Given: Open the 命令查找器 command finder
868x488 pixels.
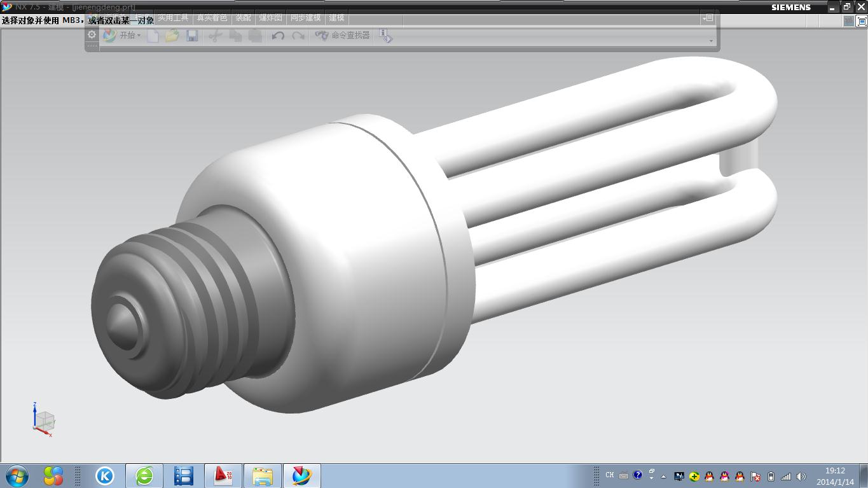Looking at the screenshot, I should pos(343,36).
